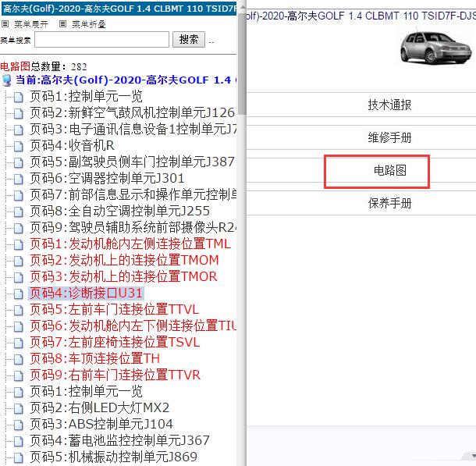Viewport: 476px width, 466px height.
Task: Select the 当前:高尔夫(Golf)-2020 root tree node
Action: tap(126, 80)
